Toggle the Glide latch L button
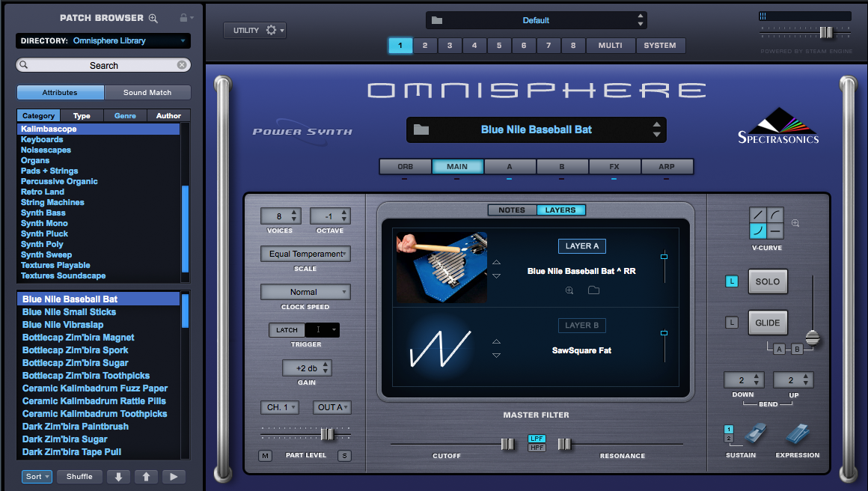The image size is (868, 491). point(732,322)
